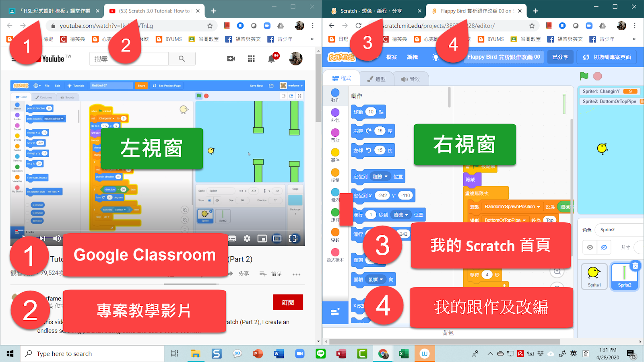Open Chrome menu in YouTube window
The image size is (644, 362).
312,26
